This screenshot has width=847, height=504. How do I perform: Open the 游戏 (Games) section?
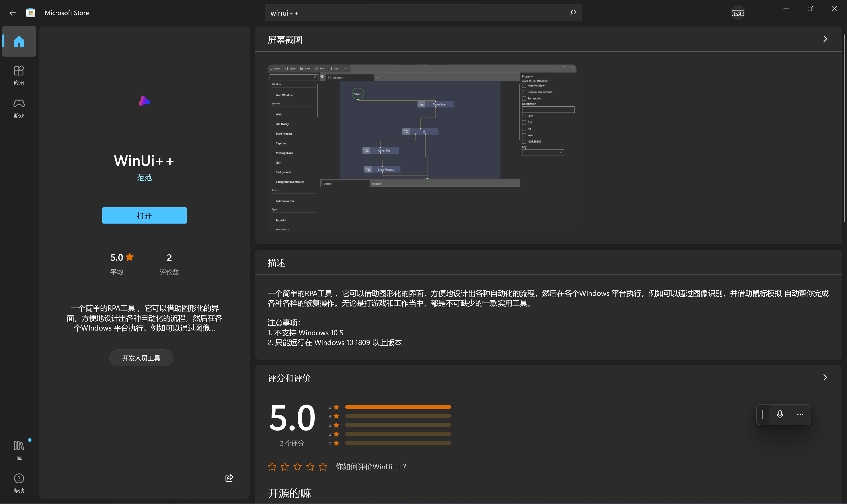(19, 108)
